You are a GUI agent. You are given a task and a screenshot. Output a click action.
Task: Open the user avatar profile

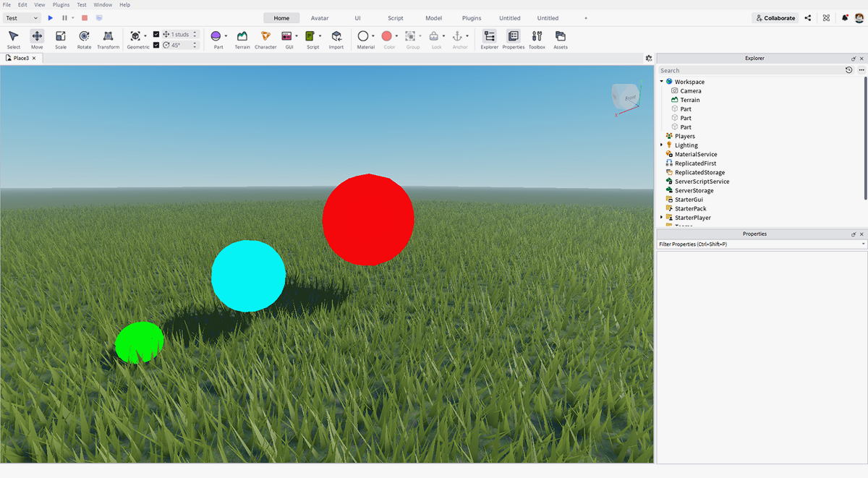point(859,18)
